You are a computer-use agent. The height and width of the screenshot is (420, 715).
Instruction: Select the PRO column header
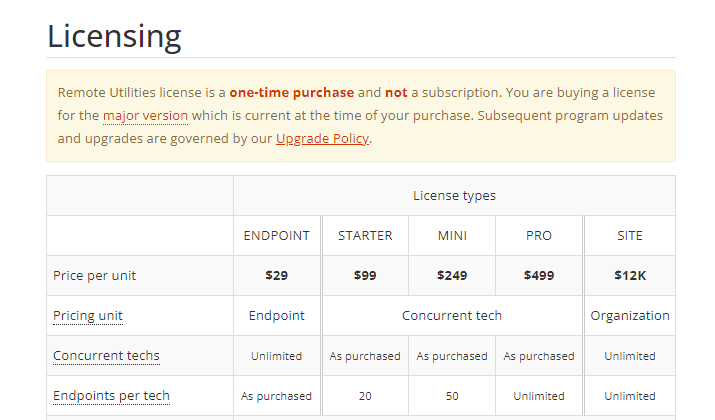pyautogui.click(x=539, y=236)
